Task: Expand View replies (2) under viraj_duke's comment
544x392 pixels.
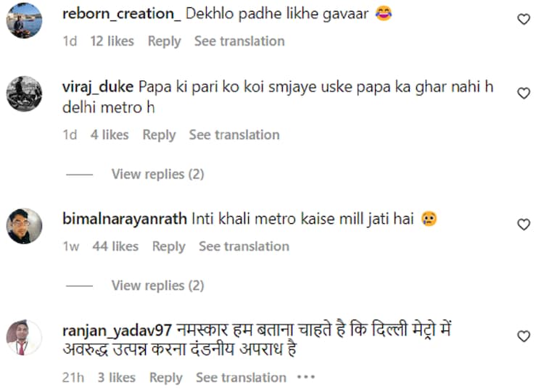Action: click(157, 174)
